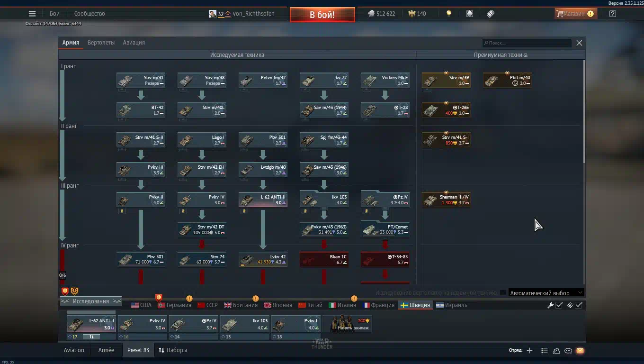The image size is (644, 364).
Task: Open the main hamburger menu
Action: [x=32, y=14]
